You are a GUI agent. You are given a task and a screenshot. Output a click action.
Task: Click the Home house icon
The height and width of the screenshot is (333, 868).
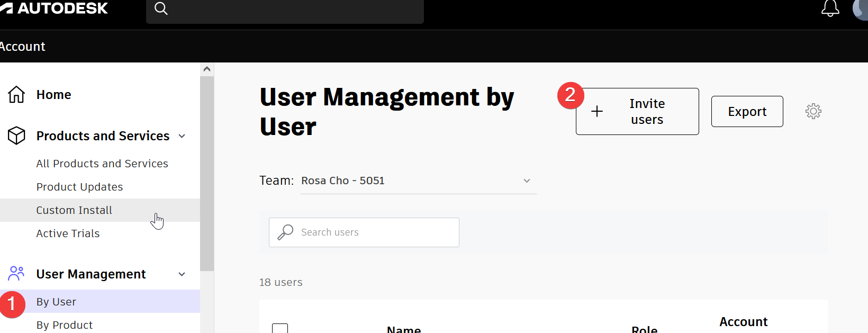coord(16,94)
